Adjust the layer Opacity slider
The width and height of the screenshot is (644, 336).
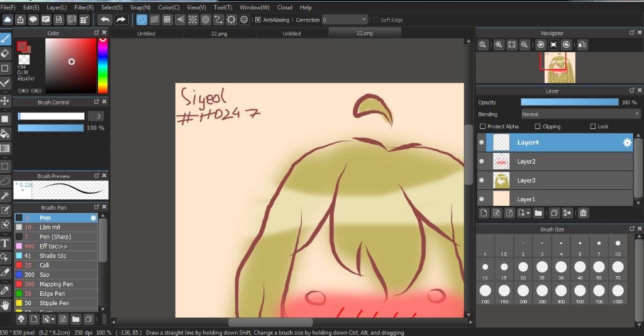(x=570, y=103)
